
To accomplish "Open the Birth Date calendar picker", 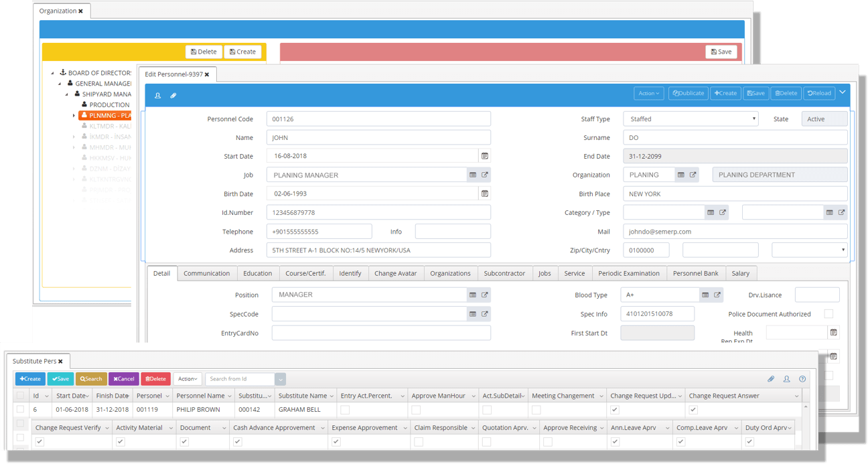I will point(484,194).
